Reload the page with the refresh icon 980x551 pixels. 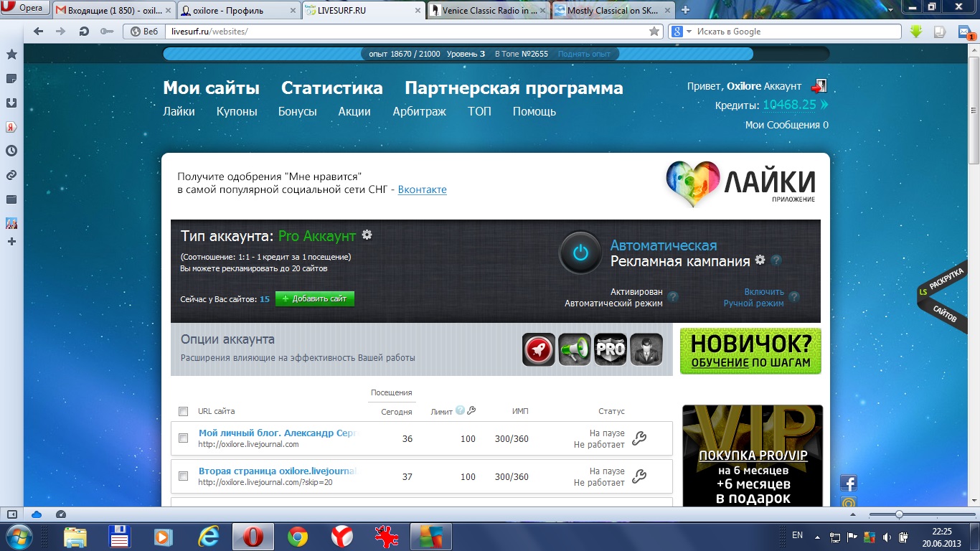[84, 32]
